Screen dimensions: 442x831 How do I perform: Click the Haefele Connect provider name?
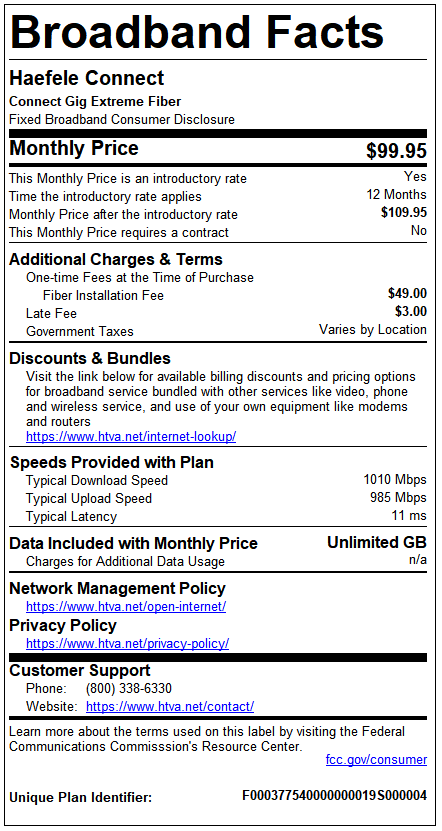tap(87, 78)
